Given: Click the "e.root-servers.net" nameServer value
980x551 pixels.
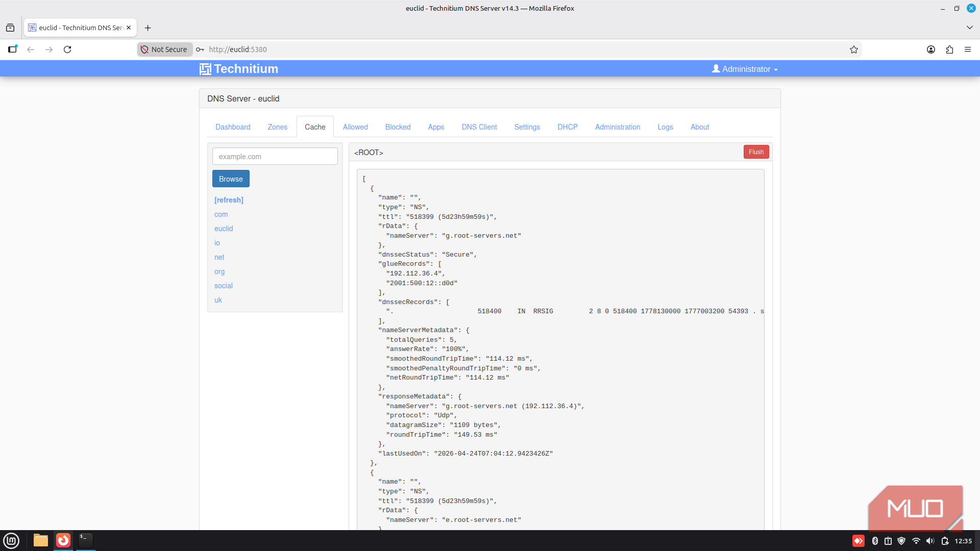Looking at the screenshot, I should coord(481,520).
